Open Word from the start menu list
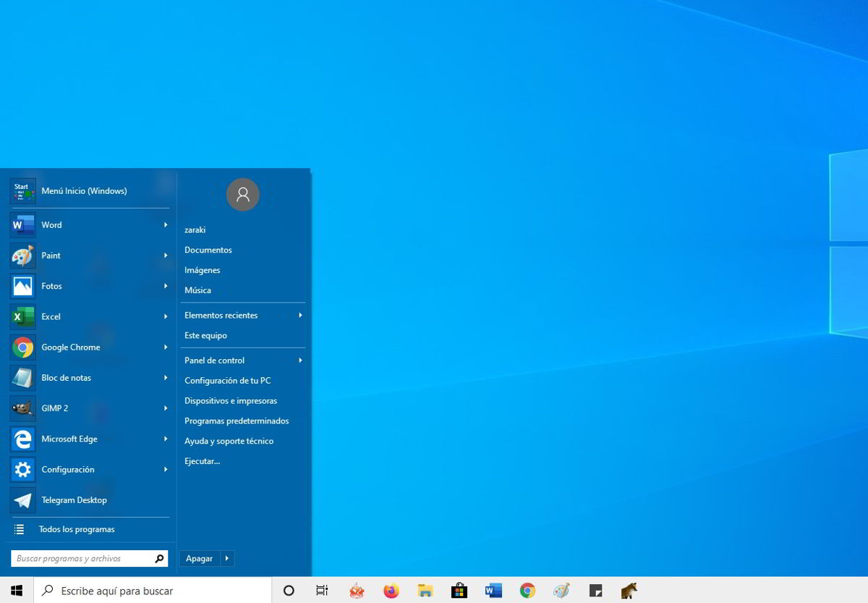The width and height of the screenshot is (868, 603). click(x=51, y=225)
